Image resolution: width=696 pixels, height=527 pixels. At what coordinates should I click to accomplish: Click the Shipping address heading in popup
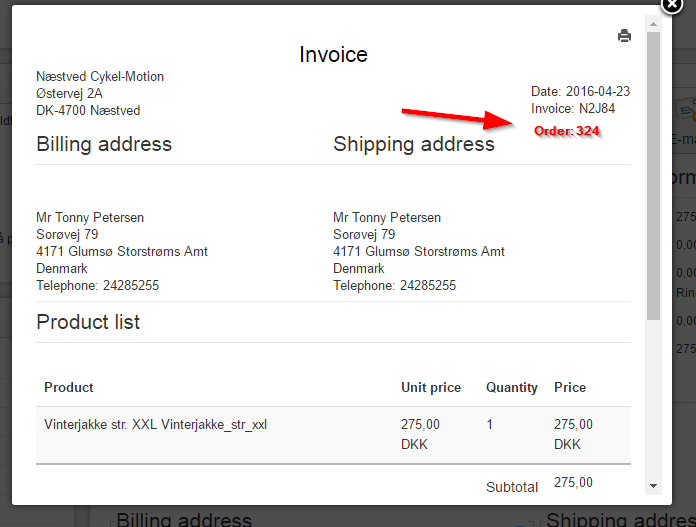(x=413, y=144)
